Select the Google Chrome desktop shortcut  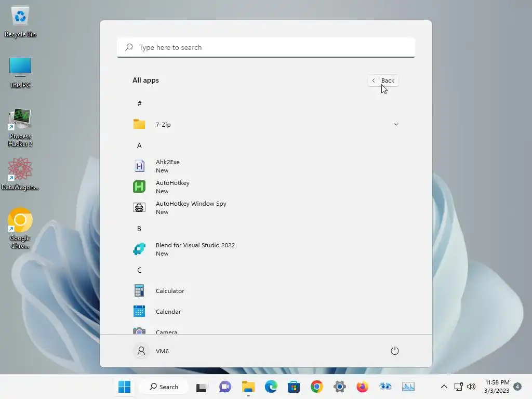[20, 228]
